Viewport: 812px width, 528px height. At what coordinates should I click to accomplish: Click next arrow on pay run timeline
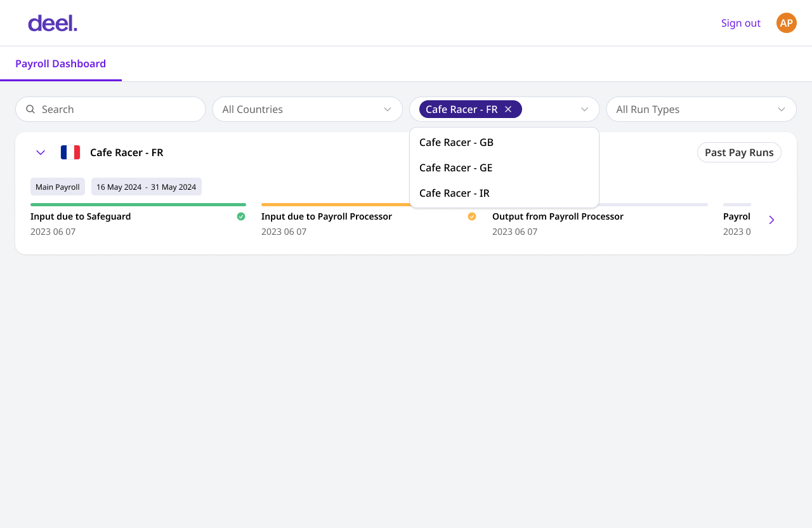point(771,220)
